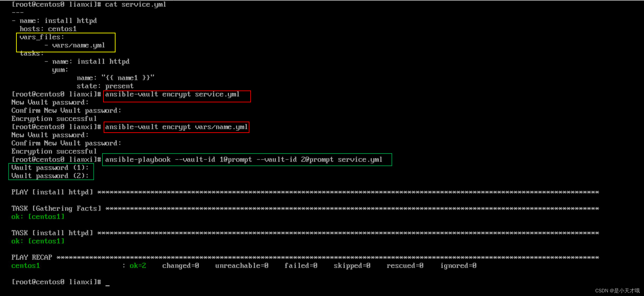Screen dimensions: 644x296
Task: Click the 'PLAY RECAP' header text
Action: tap(32, 257)
